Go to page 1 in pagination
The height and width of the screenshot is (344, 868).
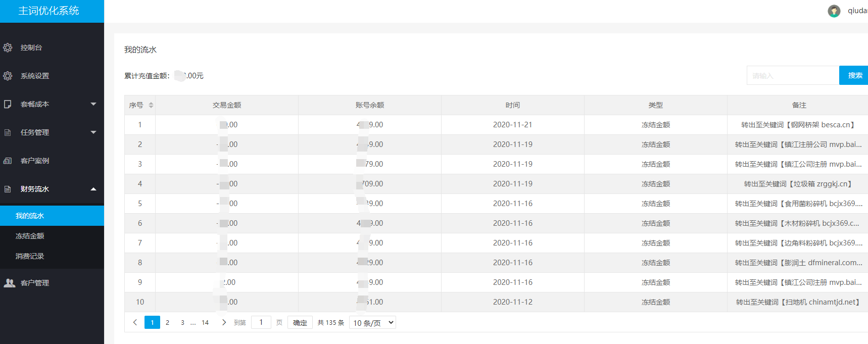(x=152, y=322)
